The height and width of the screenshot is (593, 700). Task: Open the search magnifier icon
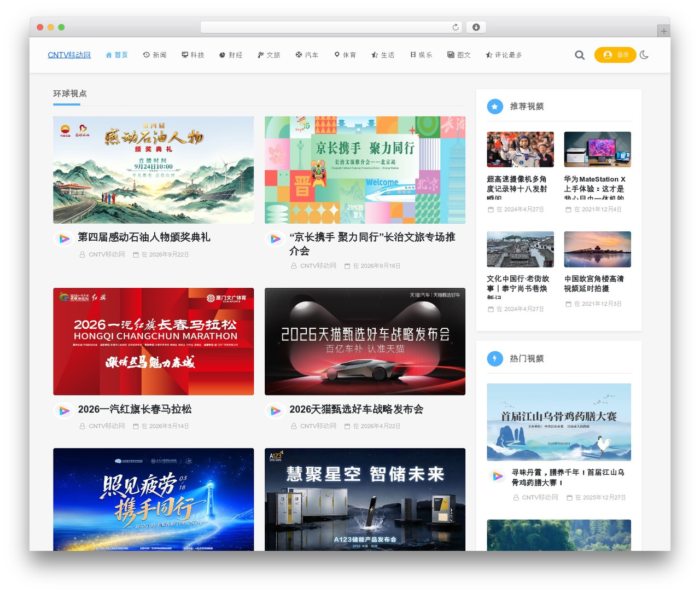click(580, 55)
